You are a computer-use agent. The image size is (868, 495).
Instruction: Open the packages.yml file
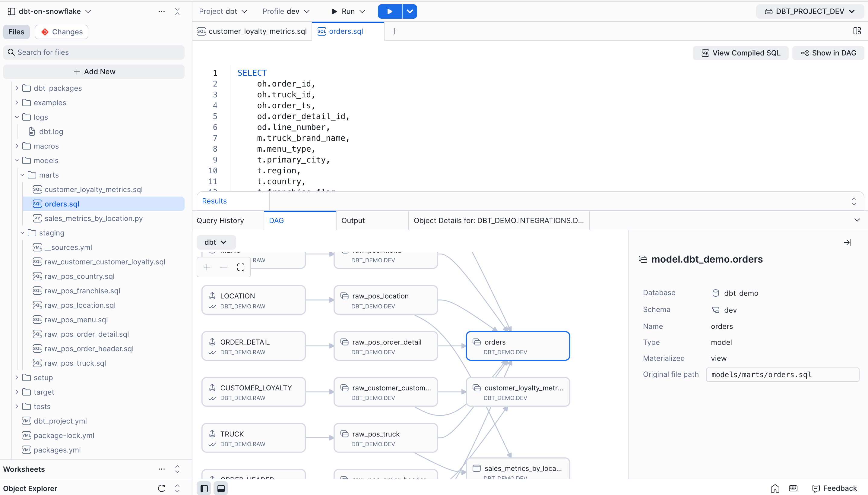coord(57,450)
